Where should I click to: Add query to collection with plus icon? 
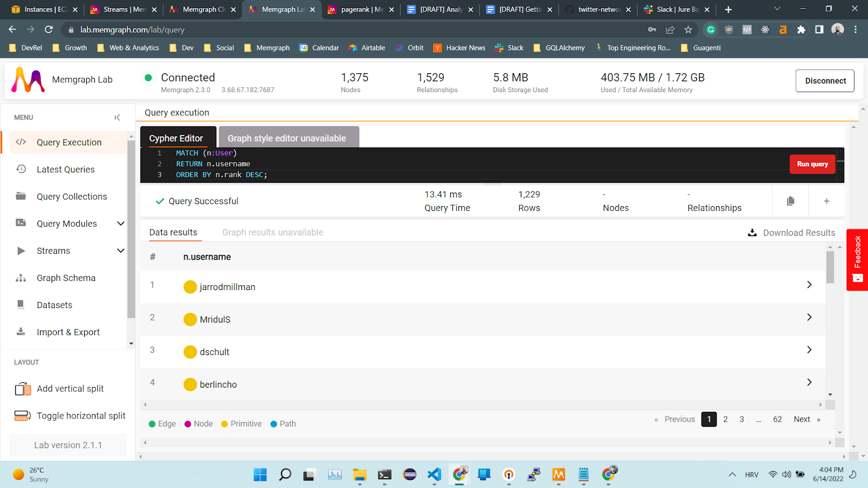click(x=826, y=201)
